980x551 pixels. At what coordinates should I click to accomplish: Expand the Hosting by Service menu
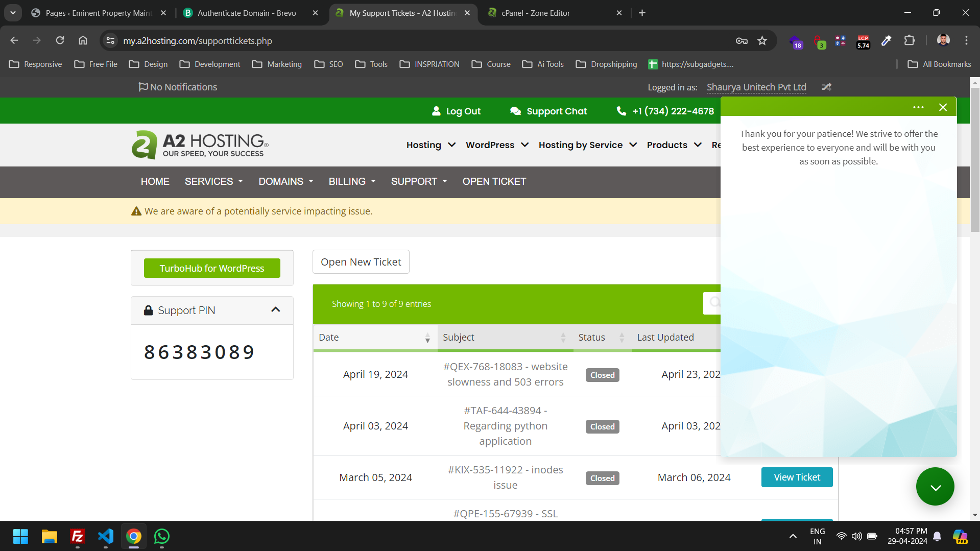pyautogui.click(x=587, y=145)
